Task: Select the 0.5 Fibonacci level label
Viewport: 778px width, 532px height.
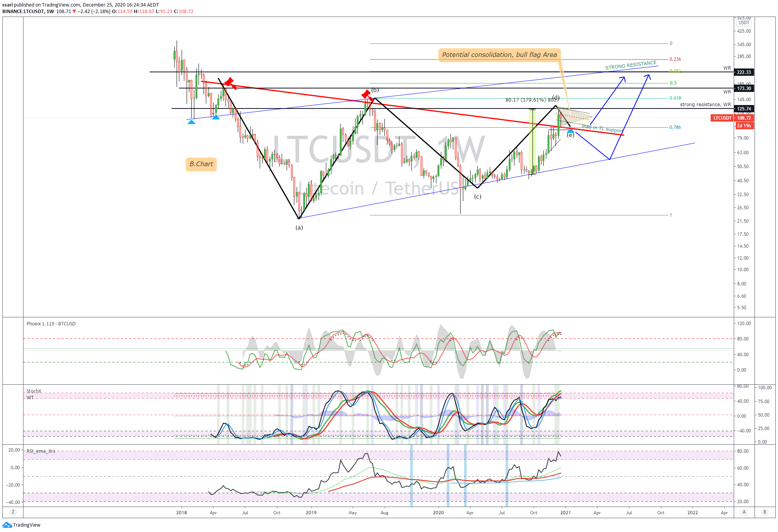Action: pos(673,83)
